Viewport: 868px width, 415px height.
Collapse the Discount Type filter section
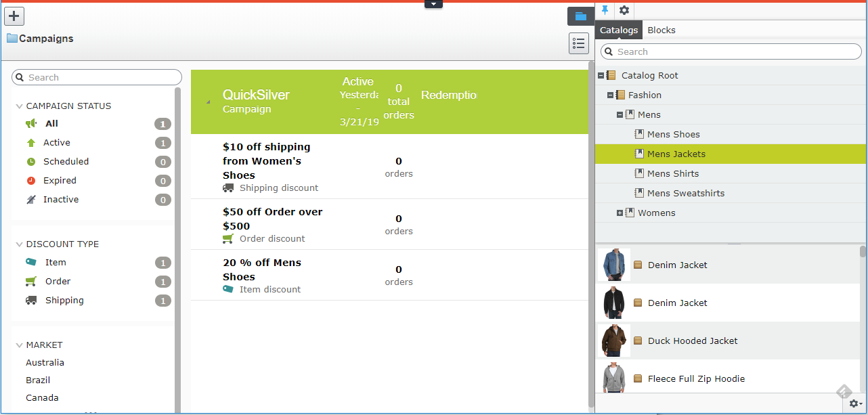pos(19,244)
